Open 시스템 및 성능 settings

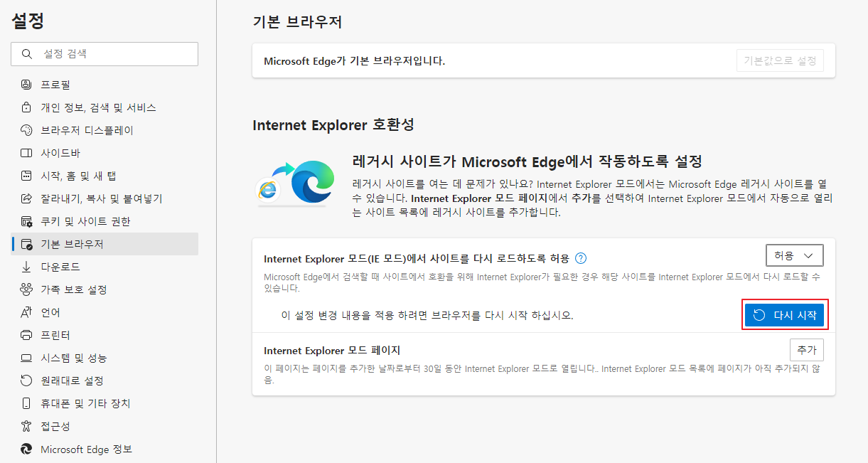105,358
